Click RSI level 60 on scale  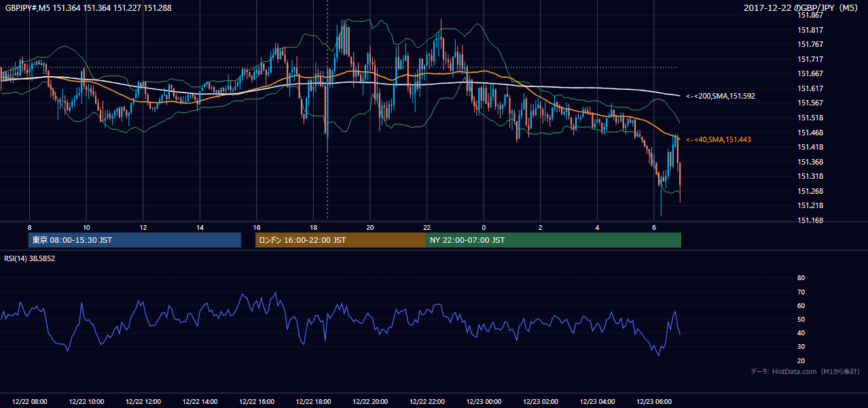click(801, 305)
